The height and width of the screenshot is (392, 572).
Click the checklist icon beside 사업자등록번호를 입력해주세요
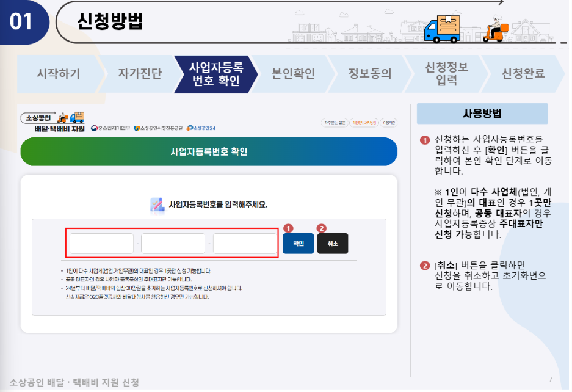(157, 205)
